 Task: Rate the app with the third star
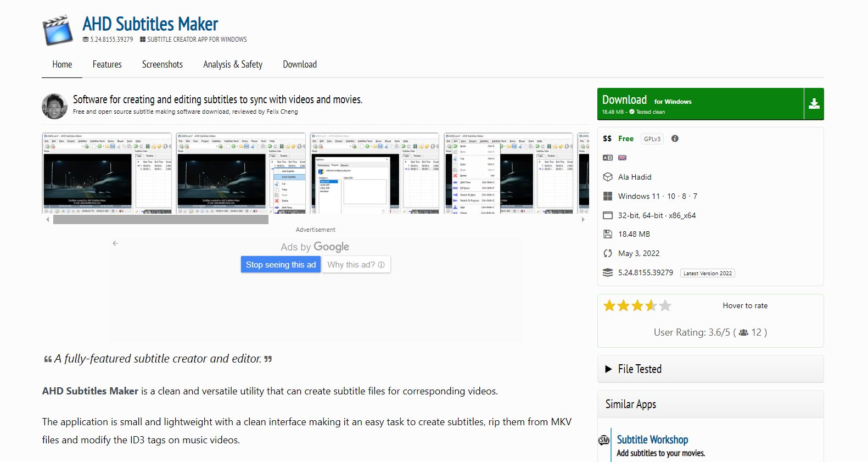pos(637,305)
